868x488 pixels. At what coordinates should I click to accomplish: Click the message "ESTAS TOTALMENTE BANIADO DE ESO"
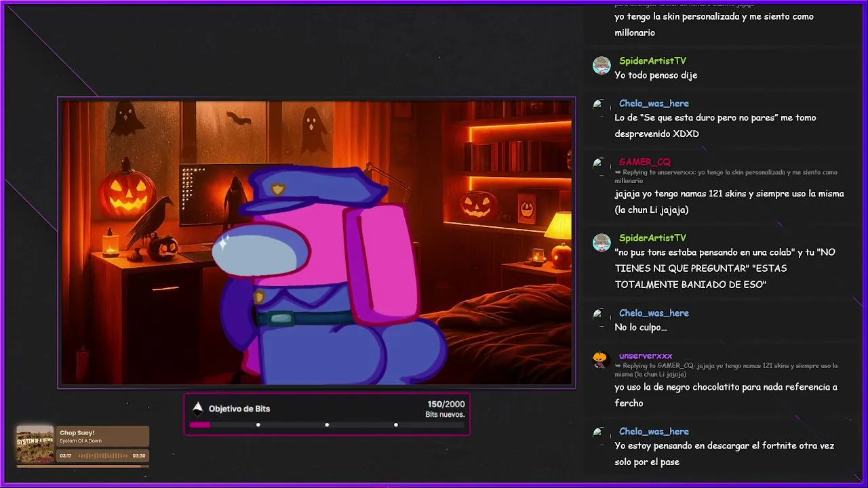click(x=725, y=268)
